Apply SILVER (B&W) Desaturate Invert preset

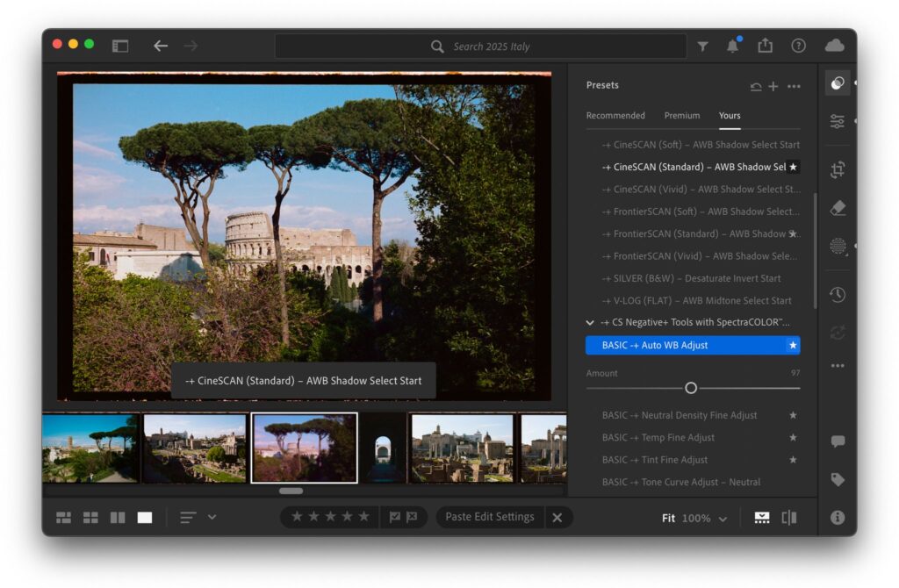point(694,278)
